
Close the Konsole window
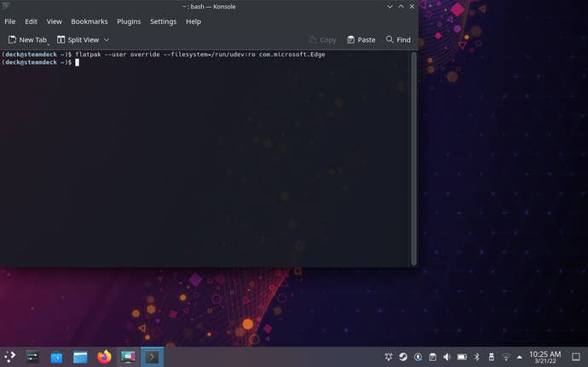(x=412, y=6)
